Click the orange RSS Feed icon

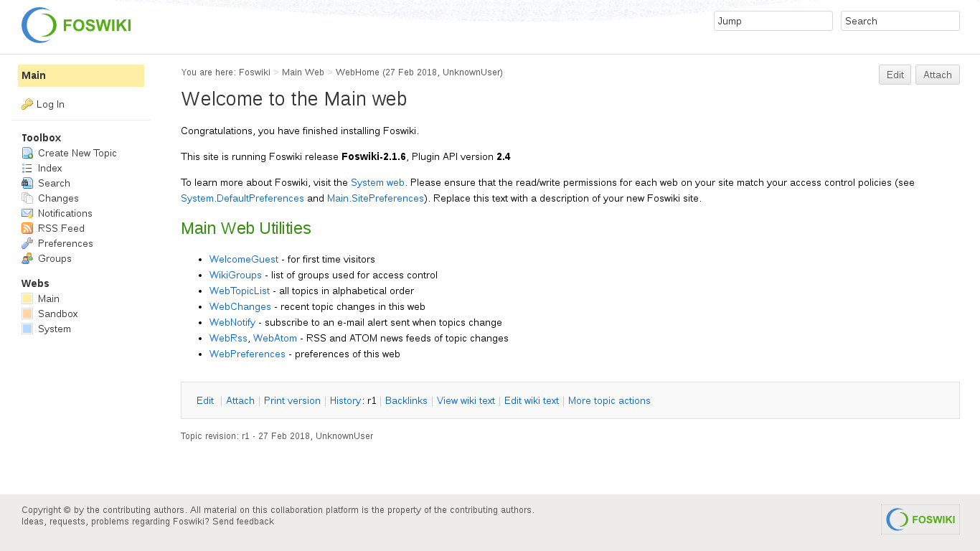[27, 228]
